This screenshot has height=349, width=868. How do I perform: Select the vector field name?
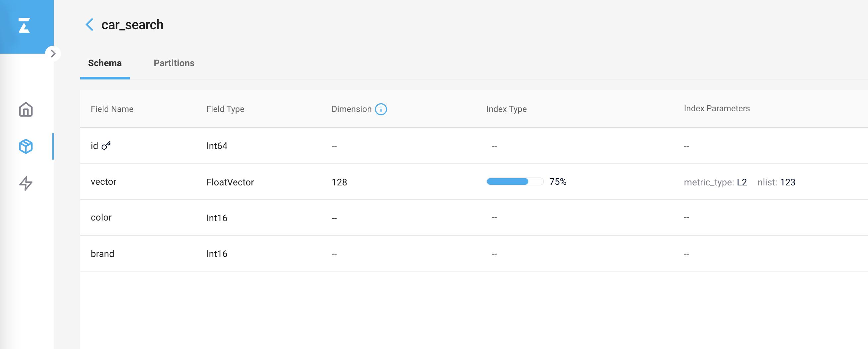tap(103, 181)
